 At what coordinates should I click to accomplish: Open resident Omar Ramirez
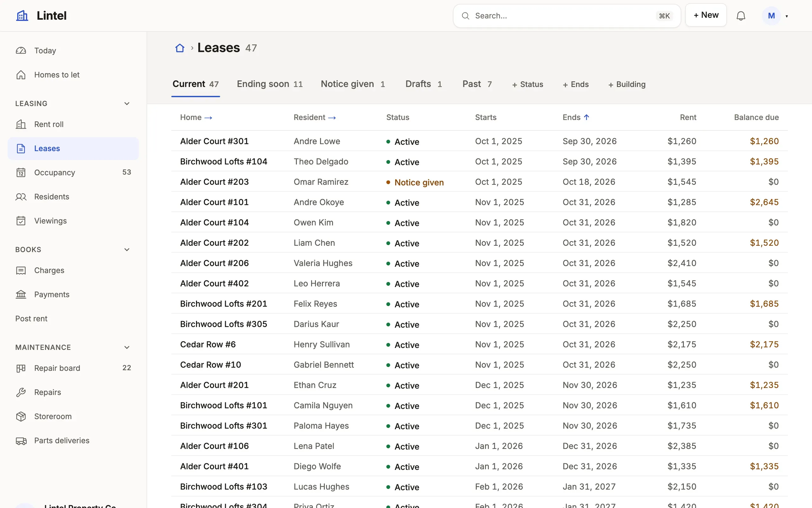point(321,182)
